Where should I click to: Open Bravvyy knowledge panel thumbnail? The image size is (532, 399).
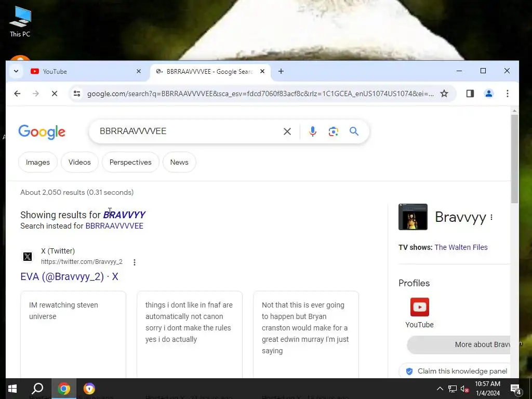tap(413, 217)
